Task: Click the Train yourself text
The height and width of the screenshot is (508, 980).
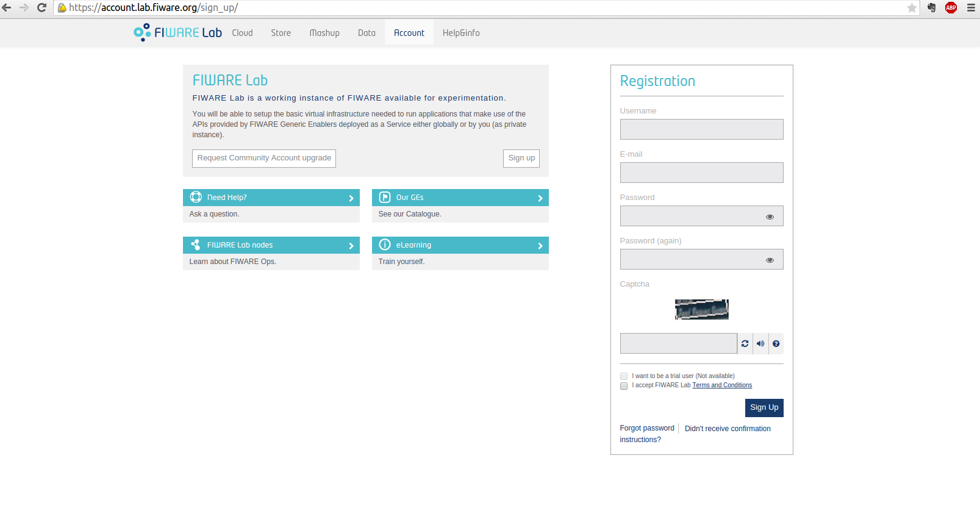Action: (401, 262)
